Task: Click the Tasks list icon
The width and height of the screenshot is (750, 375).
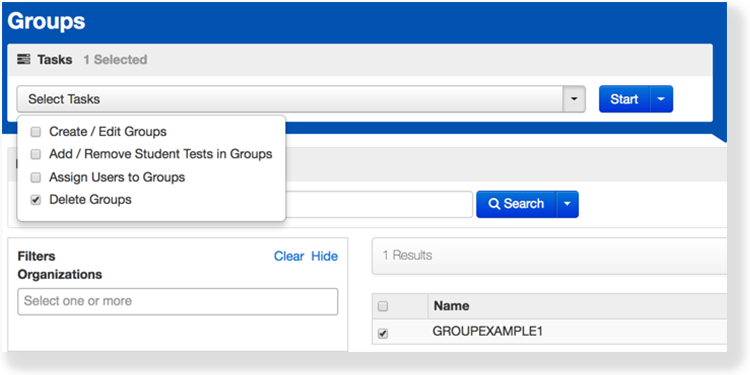Action: 23,60
